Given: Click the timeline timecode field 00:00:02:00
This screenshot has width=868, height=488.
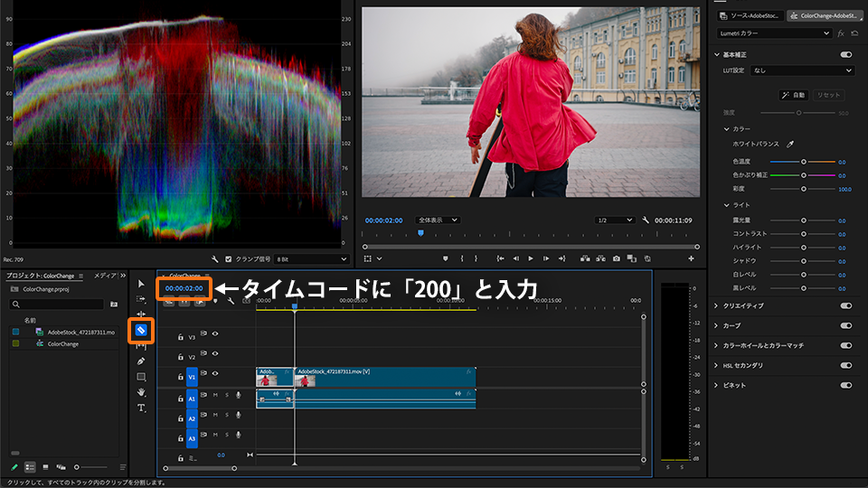Looking at the screenshot, I should click(x=184, y=288).
